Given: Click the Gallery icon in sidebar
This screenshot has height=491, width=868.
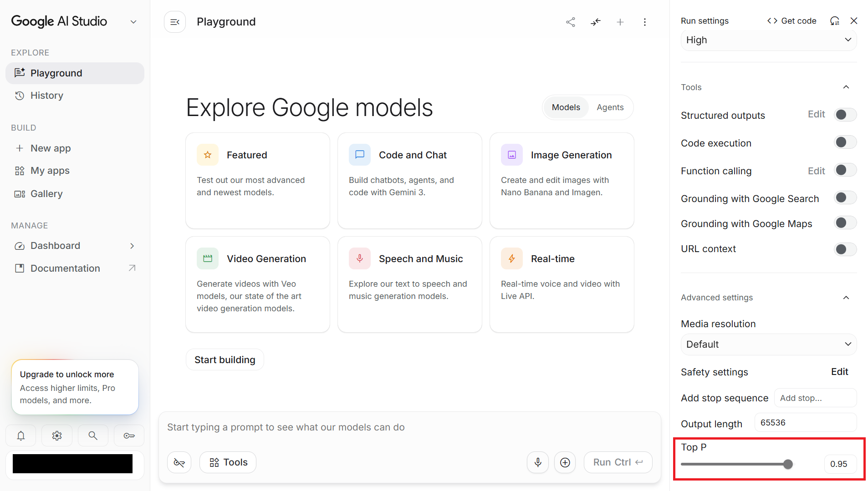Looking at the screenshot, I should pos(20,194).
